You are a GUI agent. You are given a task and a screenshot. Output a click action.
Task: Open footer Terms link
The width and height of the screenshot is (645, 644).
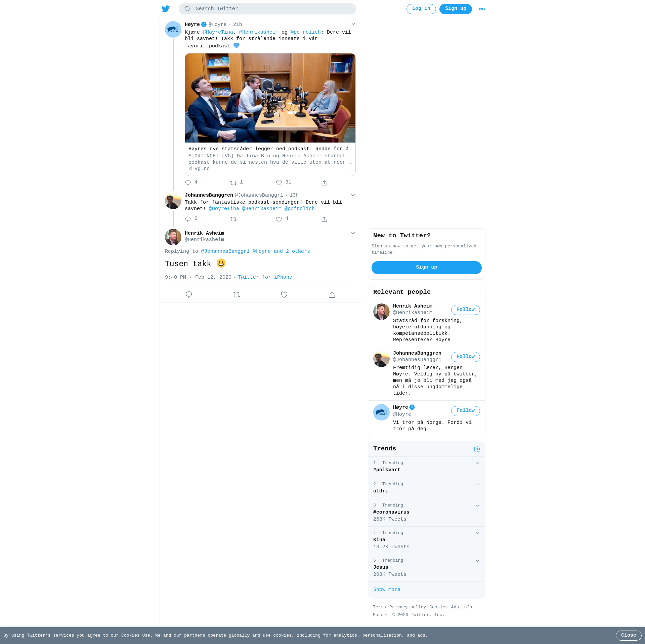(x=379, y=607)
